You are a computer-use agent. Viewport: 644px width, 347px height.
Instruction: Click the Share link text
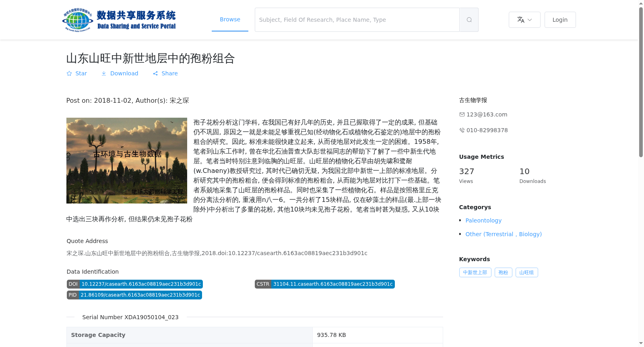click(169, 73)
